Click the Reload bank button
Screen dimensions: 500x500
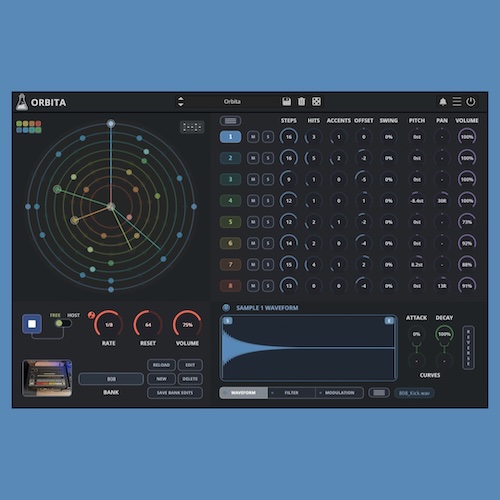point(161,365)
